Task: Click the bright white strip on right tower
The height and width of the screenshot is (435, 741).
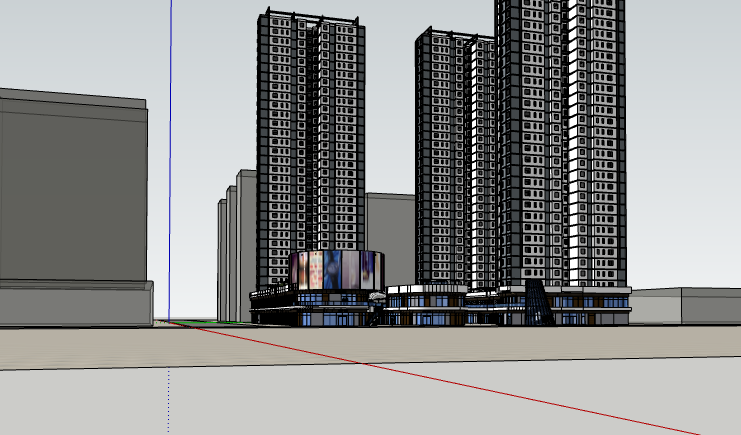Action: [574, 150]
